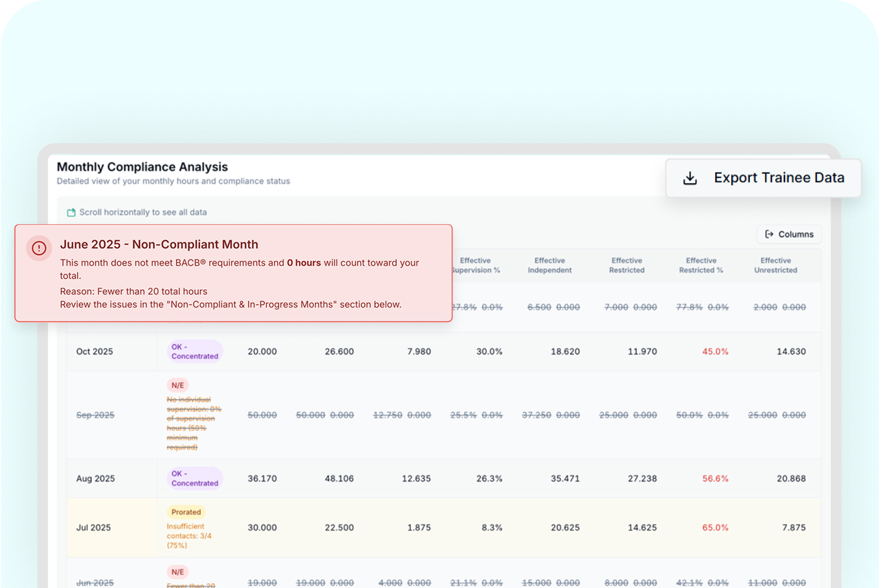The image size is (879, 588).
Task: Click the 30.0% cell in Oct 2025 row
Action: 489,352
